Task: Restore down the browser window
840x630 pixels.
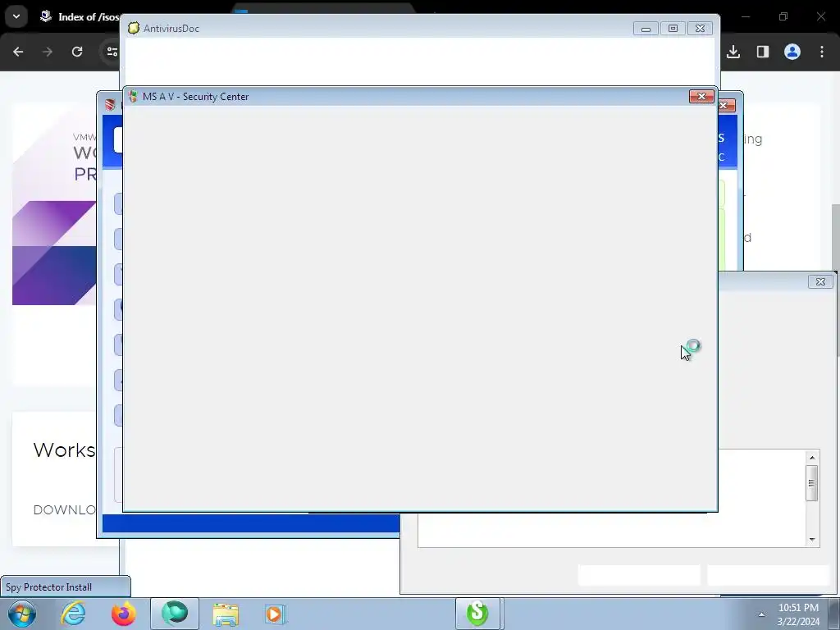Action: pyautogui.click(x=783, y=16)
